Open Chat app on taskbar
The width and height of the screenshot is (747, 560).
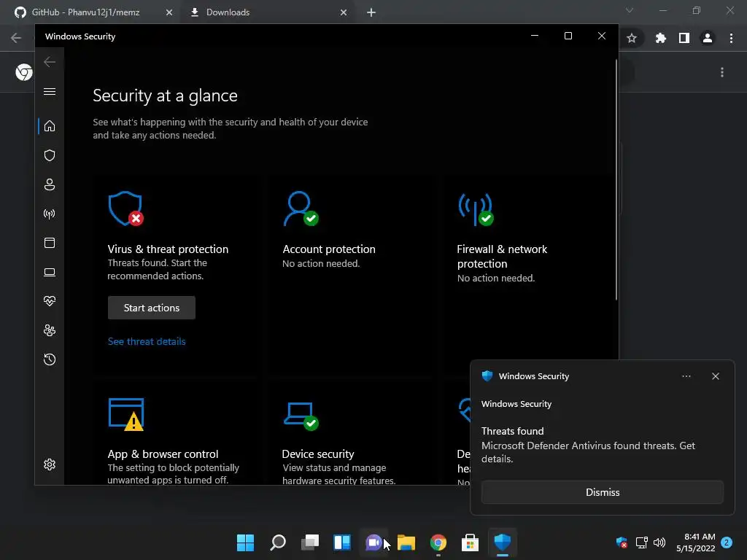(374, 542)
